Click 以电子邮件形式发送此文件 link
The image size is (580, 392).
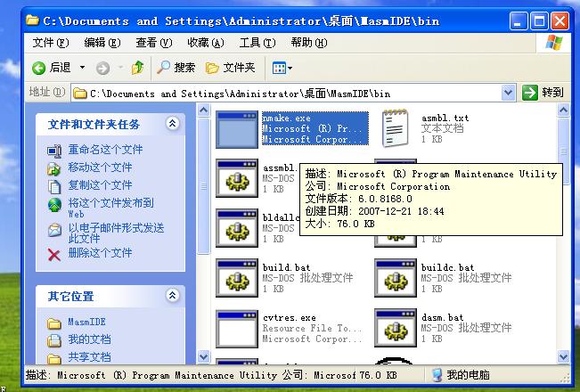(x=116, y=233)
